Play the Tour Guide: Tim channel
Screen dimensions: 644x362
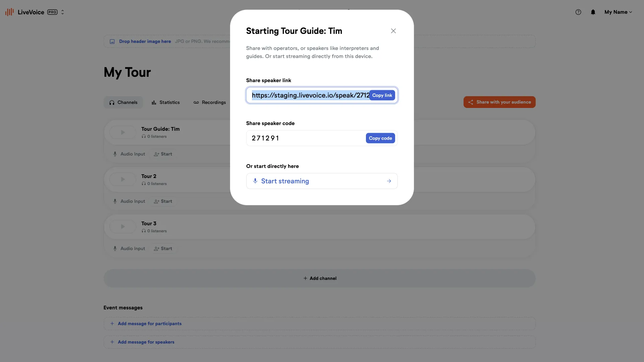click(123, 132)
